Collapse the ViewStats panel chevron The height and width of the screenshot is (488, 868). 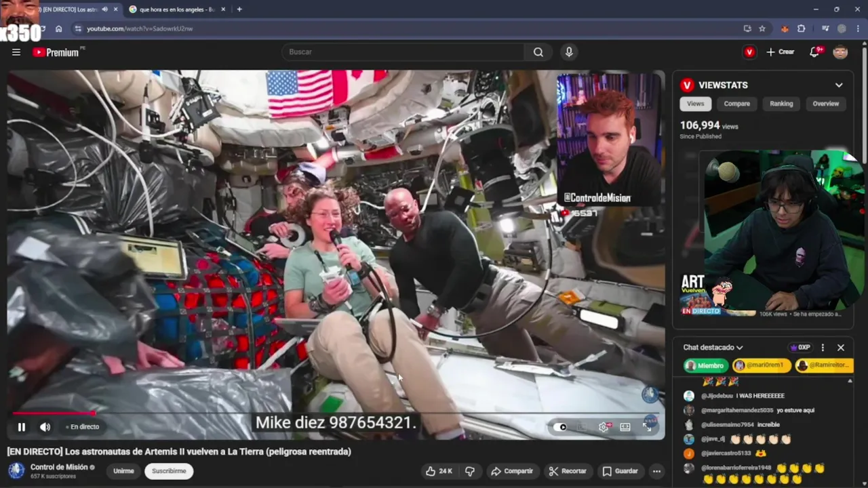[x=839, y=85]
